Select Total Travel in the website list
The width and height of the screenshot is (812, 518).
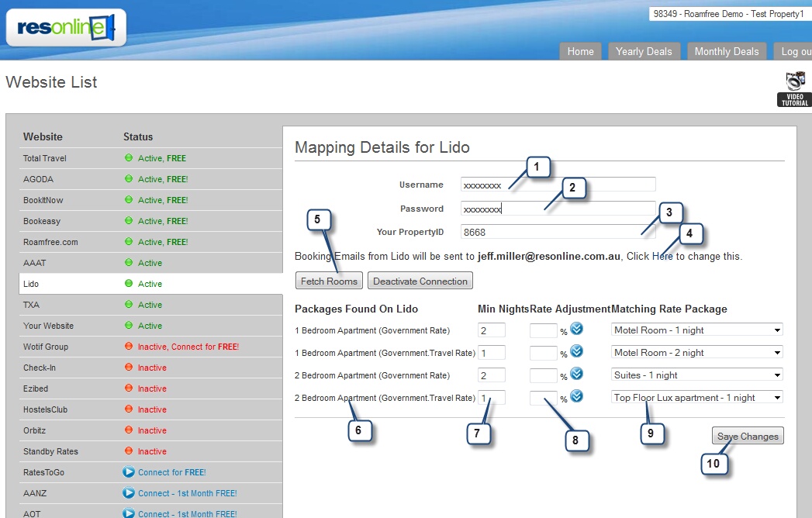tap(150, 158)
